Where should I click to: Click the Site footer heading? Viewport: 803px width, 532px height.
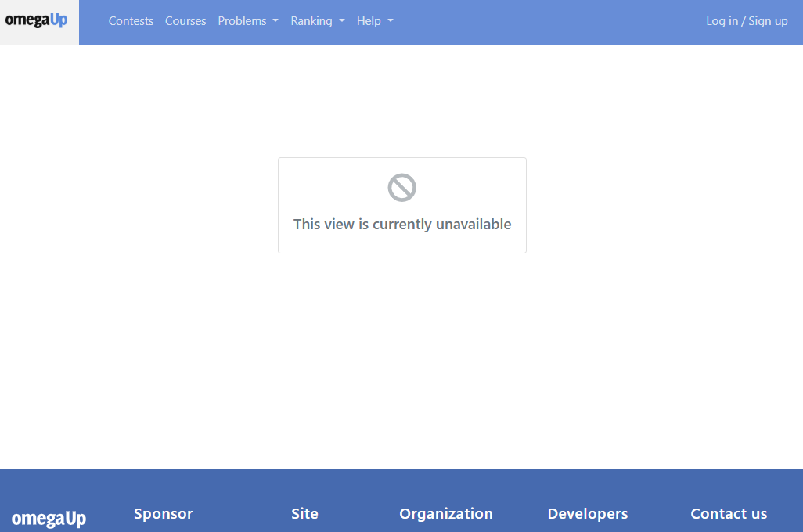[x=304, y=513]
